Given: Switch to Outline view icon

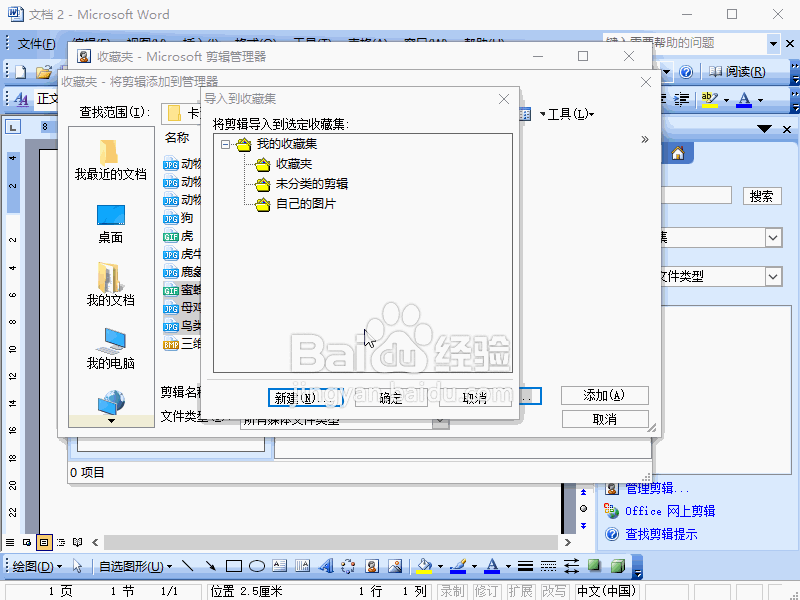Looking at the screenshot, I should (x=61, y=542).
